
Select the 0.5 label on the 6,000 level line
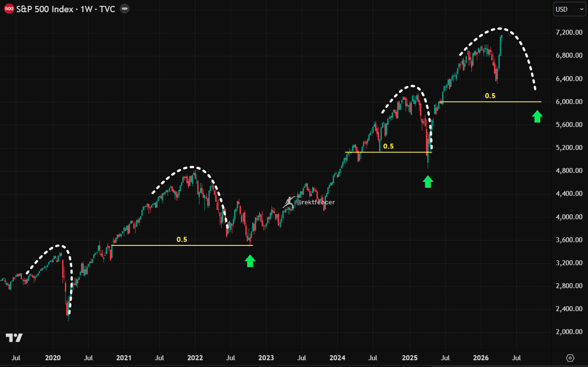point(490,96)
